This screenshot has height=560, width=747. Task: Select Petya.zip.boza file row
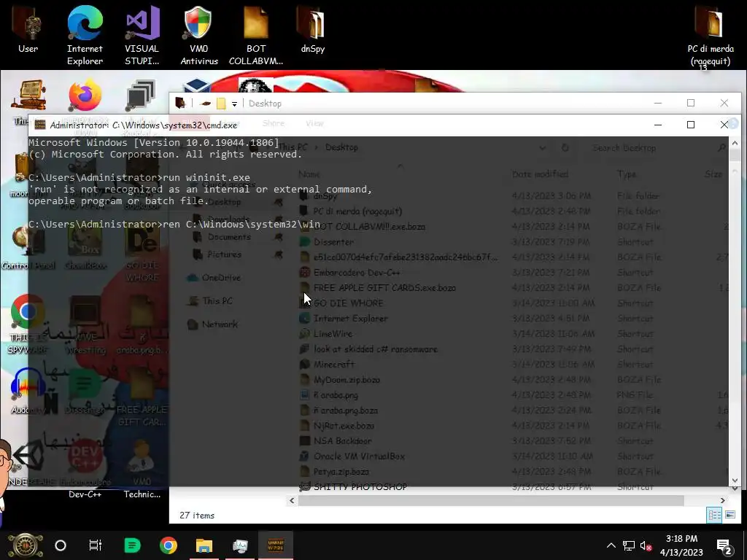coord(512,472)
